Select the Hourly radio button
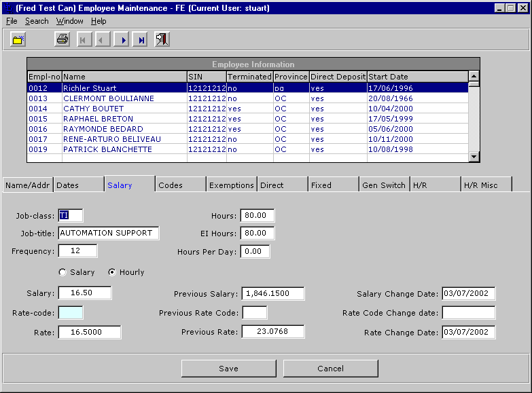 (x=112, y=272)
